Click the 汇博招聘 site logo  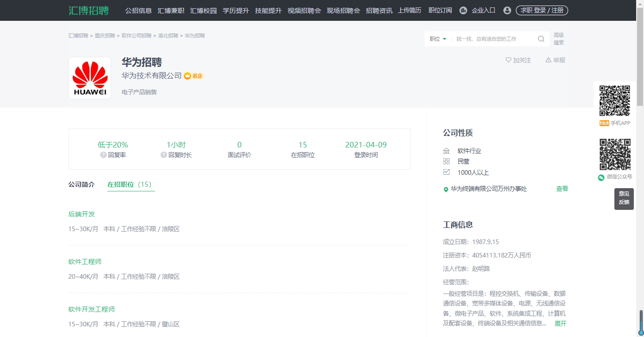pos(89,10)
